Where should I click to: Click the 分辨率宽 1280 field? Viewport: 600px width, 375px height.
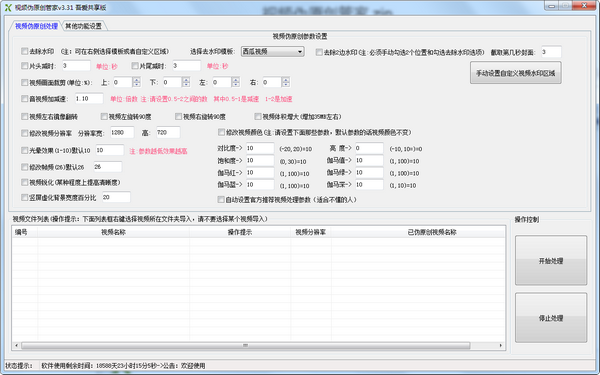(x=122, y=132)
